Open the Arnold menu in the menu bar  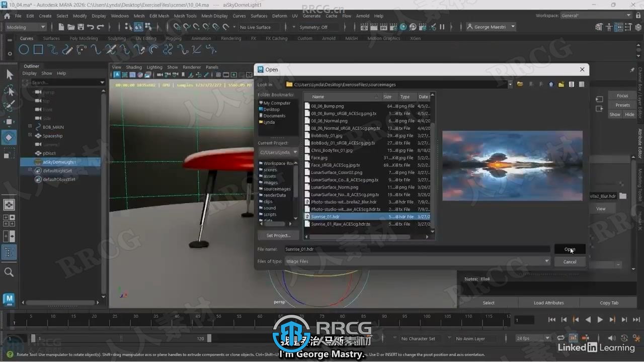tap(362, 16)
